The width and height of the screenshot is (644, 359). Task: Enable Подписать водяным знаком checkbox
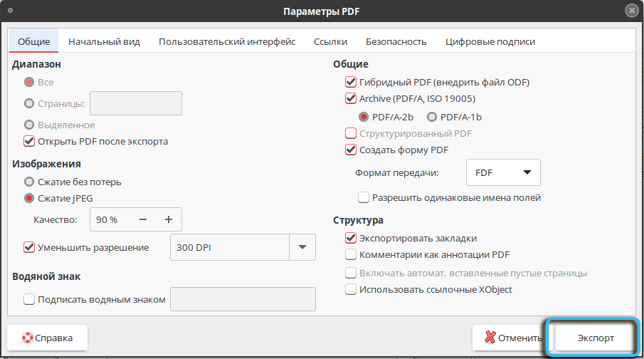click(29, 299)
